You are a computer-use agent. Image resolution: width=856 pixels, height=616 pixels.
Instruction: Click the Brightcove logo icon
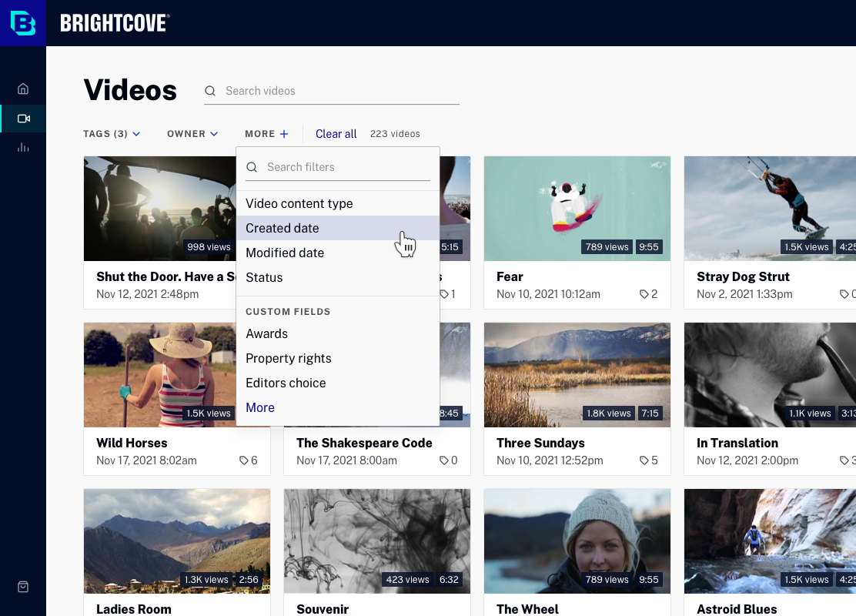pyautogui.click(x=23, y=23)
